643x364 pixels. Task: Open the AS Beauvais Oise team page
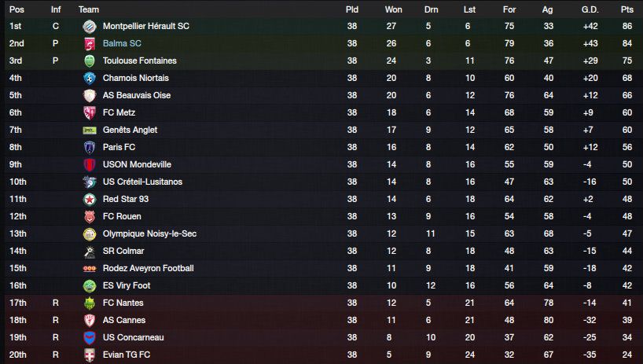tap(137, 95)
